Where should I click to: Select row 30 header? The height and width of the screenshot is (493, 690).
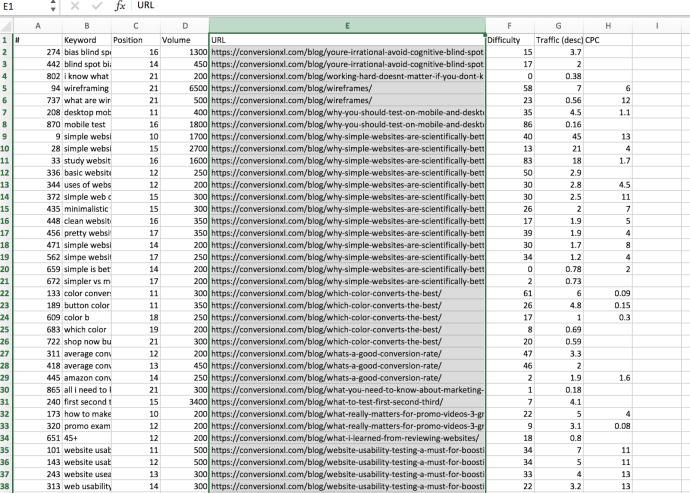[x=6, y=390]
